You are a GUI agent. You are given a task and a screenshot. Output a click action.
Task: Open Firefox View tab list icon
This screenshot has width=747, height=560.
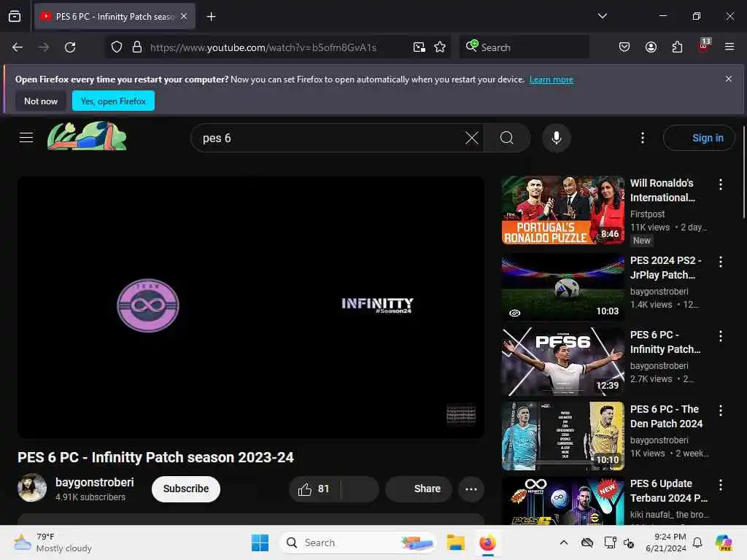click(x=15, y=16)
